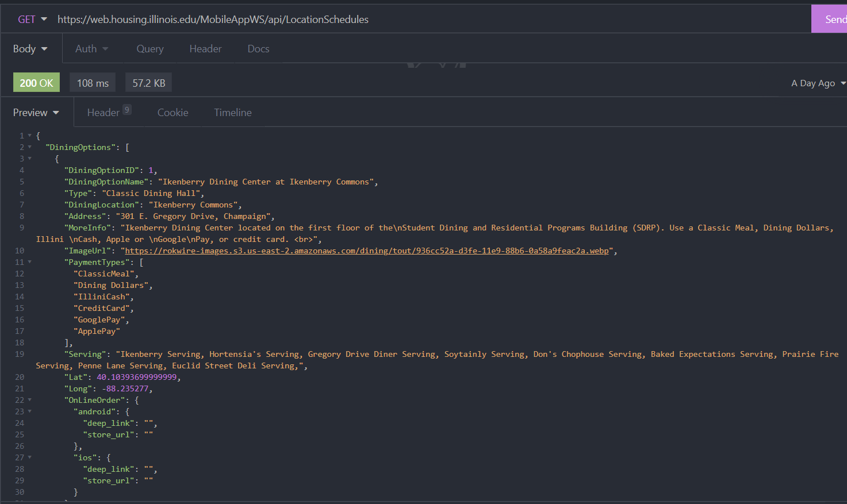
Task: Click the "ClassicMeal" payment type
Action: 104,274
